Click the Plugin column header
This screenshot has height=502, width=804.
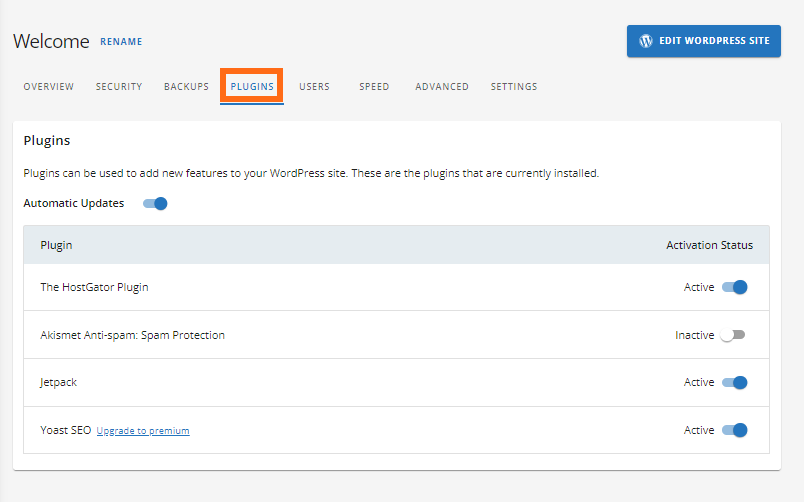coord(56,245)
